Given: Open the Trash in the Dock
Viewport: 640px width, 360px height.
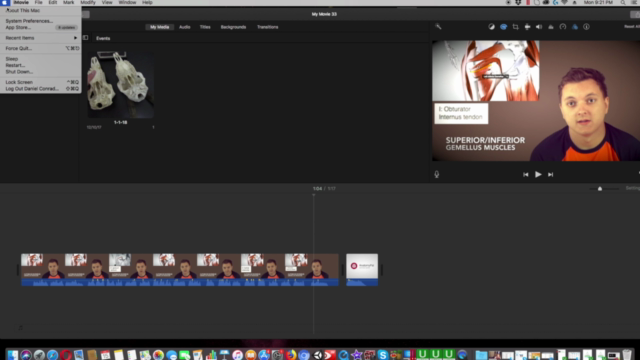Looking at the screenshot, I should [x=627, y=355].
